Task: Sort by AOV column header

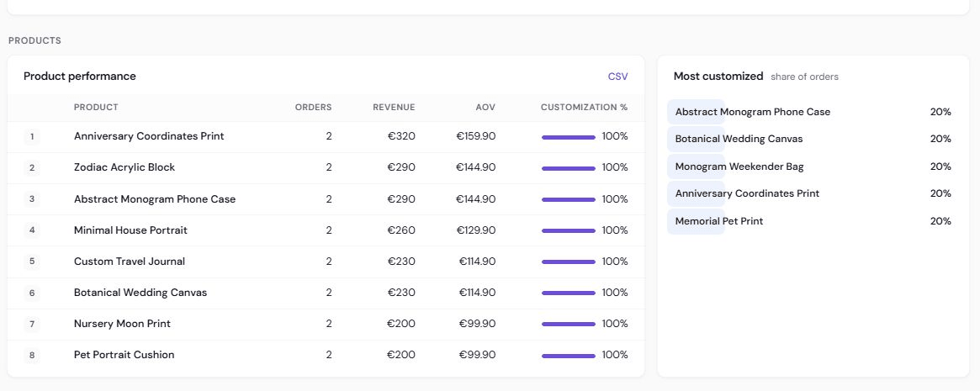Action: click(x=485, y=108)
